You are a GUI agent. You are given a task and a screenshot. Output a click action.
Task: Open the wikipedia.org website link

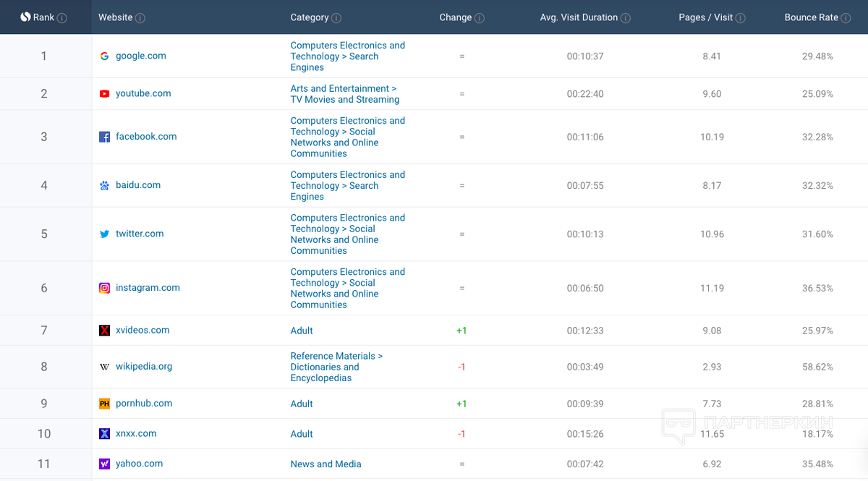(x=144, y=366)
